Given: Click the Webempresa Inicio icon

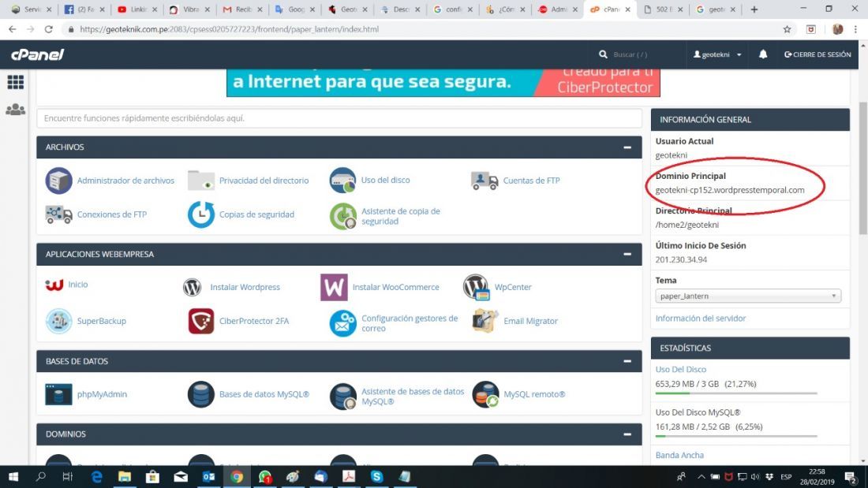Looking at the screenshot, I should [54, 285].
